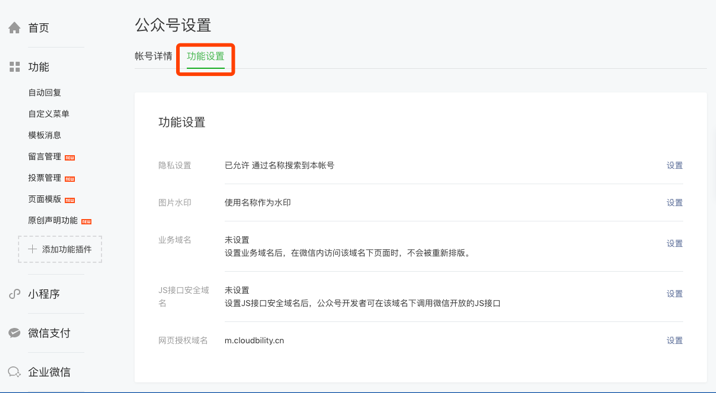The width and height of the screenshot is (716, 393).
Task: Click the grid icon beside 功能
Action: pyautogui.click(x=15, y=67)
